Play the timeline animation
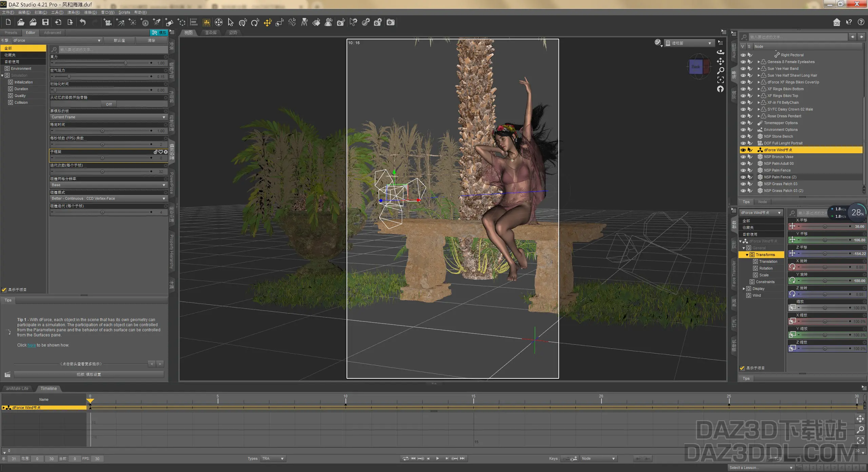Screen dimensions: 868x472 coord(437,458)
